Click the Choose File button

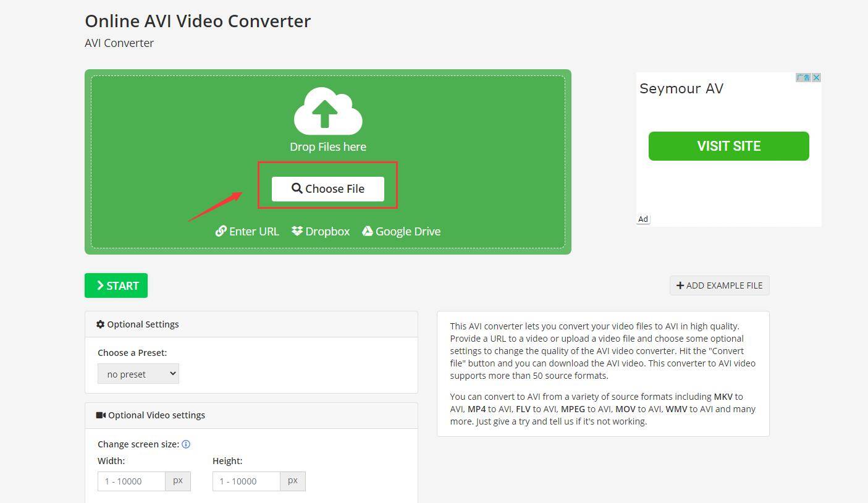tap(328, 189)
